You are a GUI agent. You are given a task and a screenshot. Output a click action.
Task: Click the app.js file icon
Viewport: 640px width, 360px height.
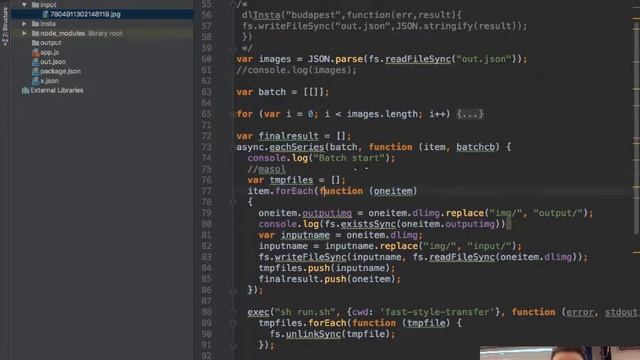point(36,52)
